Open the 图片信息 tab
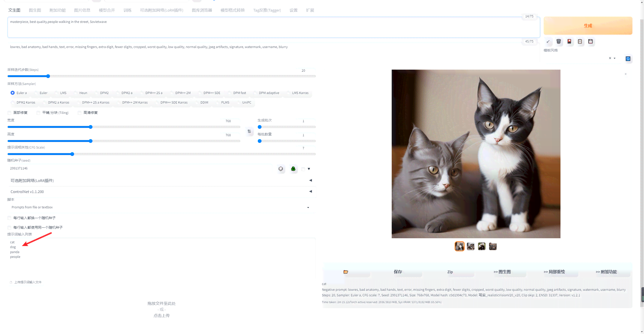This screenshot has width=644, height=334. point(82,10)
